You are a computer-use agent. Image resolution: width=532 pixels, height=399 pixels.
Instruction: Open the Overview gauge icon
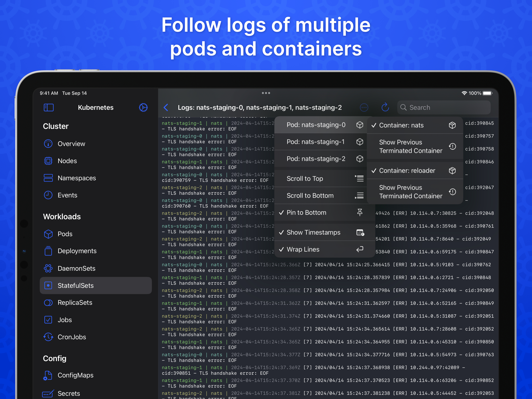(x=48, y=144)
